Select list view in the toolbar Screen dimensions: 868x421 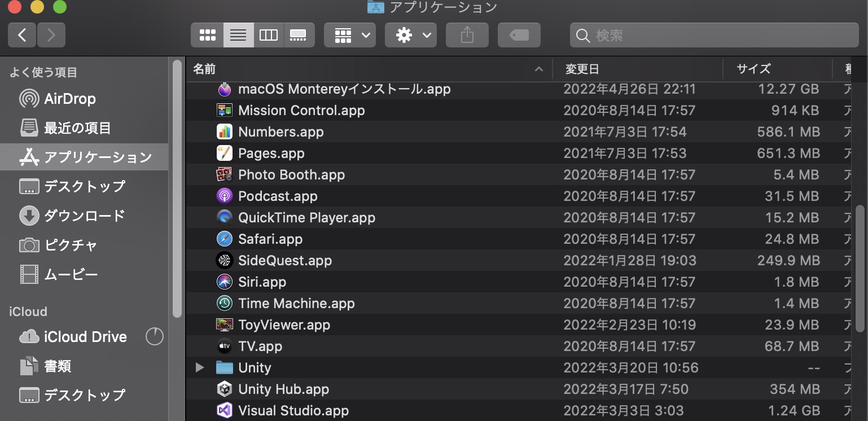click(238, 35)
